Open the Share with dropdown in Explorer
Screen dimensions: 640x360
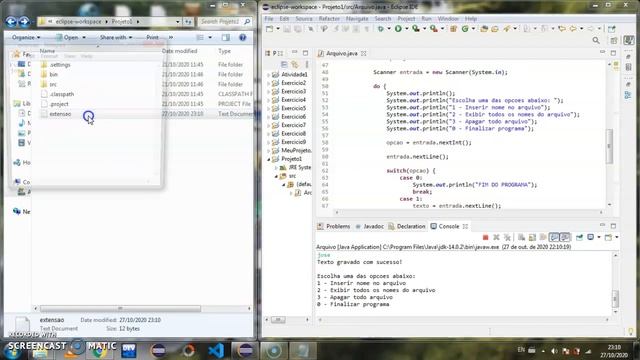click(x=116, y=37)
